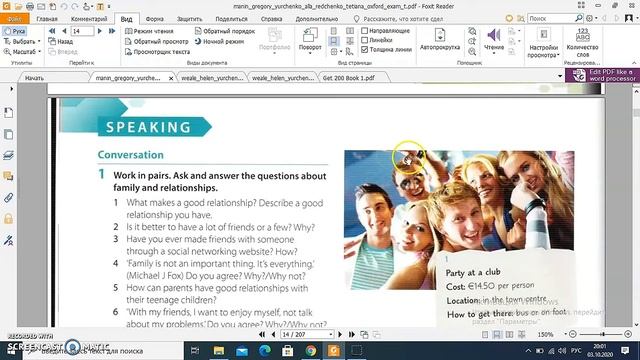Select continuous facing view icon in ribbon
This screenshot has height=360, width=640.
tap(350, 41)
